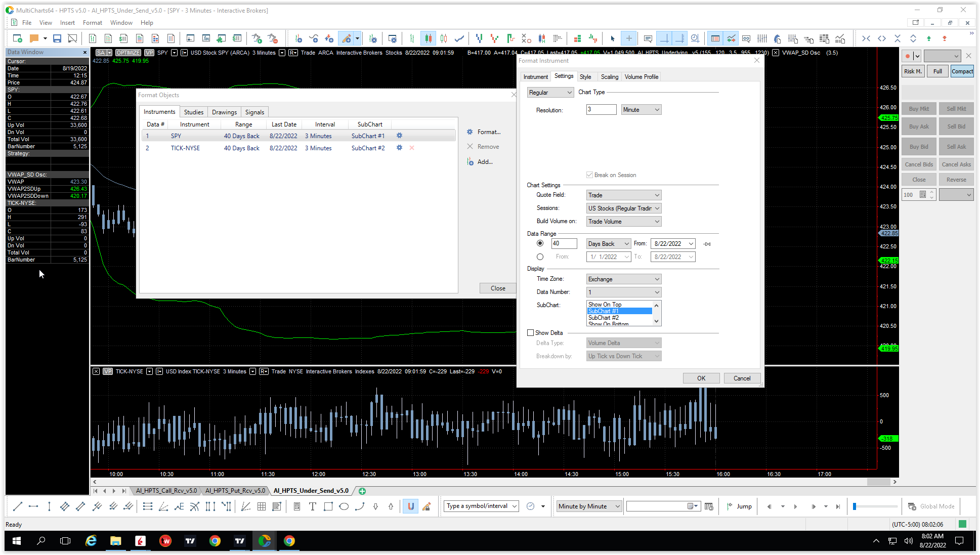This screenshot has height=555, width=980.
Task: Open the taskbar search
Action: coord(41,541)
